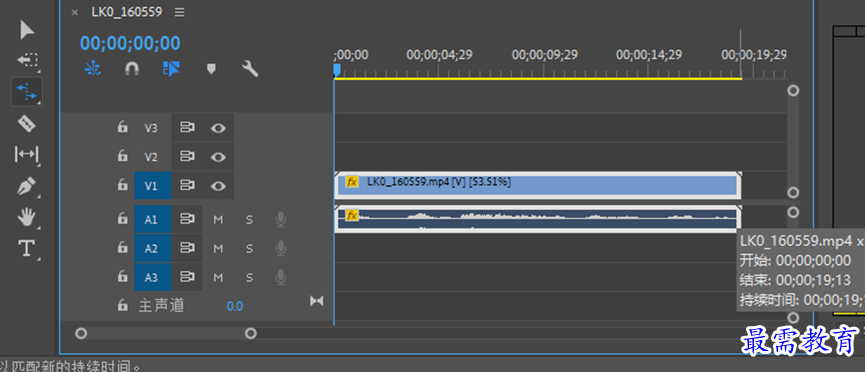This screenshot has width=865, height=372.
Task: Toggle nest sequence insert mode icon
Action: pos(93,69)
